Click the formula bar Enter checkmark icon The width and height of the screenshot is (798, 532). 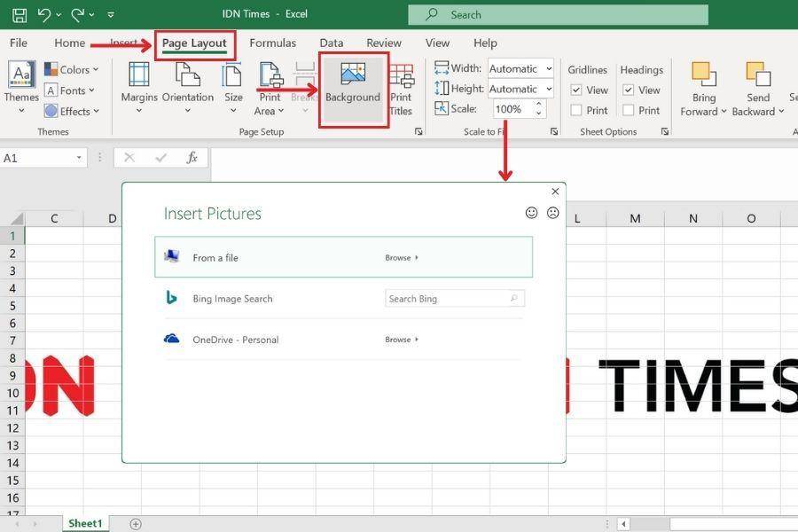pos(160,159)
